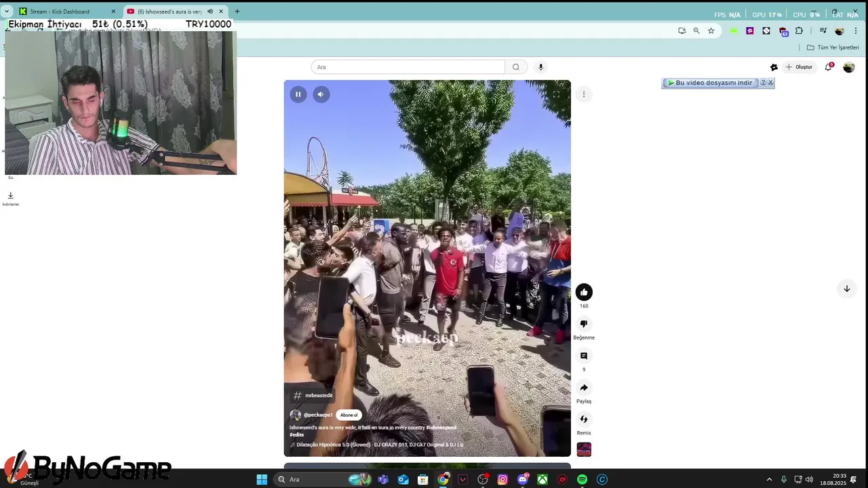
Task: Show hidden system tray icons
Action: (x=769, y=479)
